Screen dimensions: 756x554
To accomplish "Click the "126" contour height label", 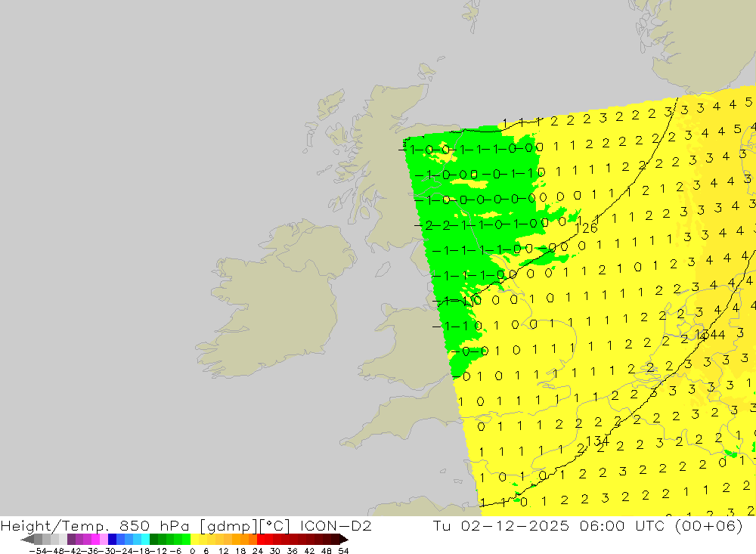I will 587,228.
